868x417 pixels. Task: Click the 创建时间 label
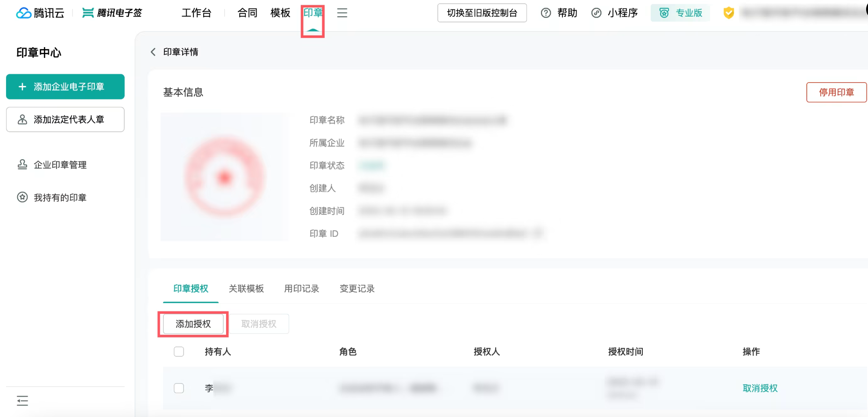point(327,211)
